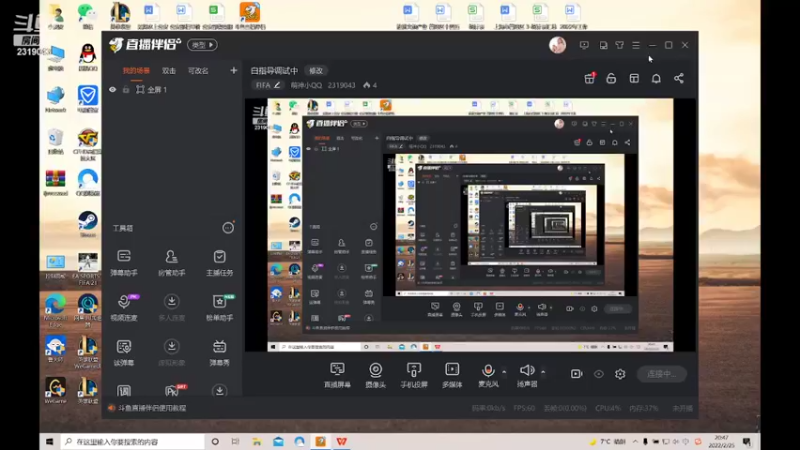This screenshot has height=450, width=800.
Task: Open the hamburger menu in title bar
Action: pos(636,45)
